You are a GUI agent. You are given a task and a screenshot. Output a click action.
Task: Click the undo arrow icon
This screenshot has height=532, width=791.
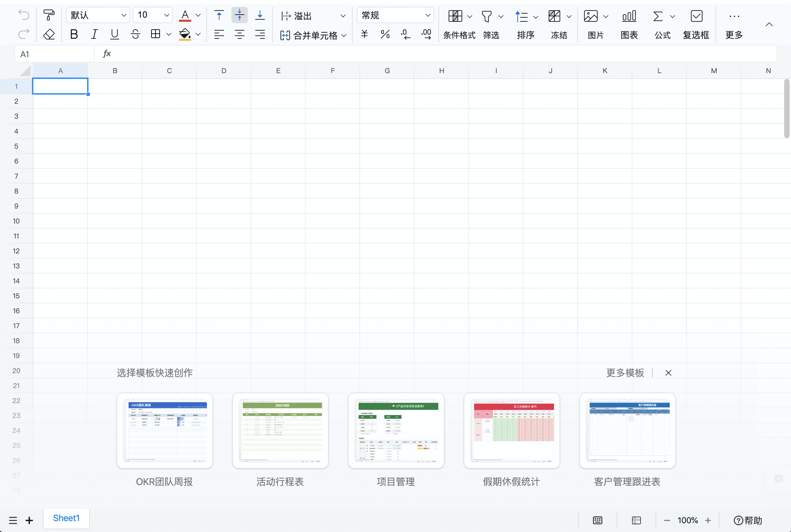coord(24,15)
